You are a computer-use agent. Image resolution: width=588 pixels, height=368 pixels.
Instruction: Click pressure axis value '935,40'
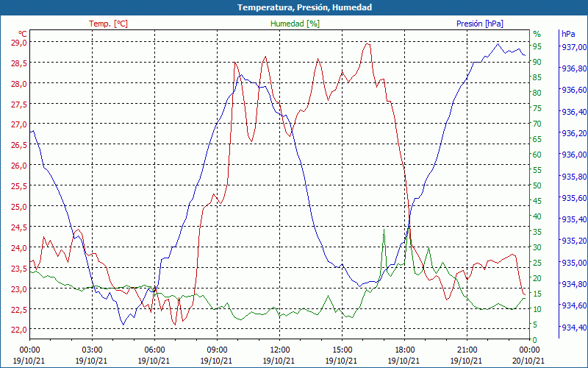573,219
